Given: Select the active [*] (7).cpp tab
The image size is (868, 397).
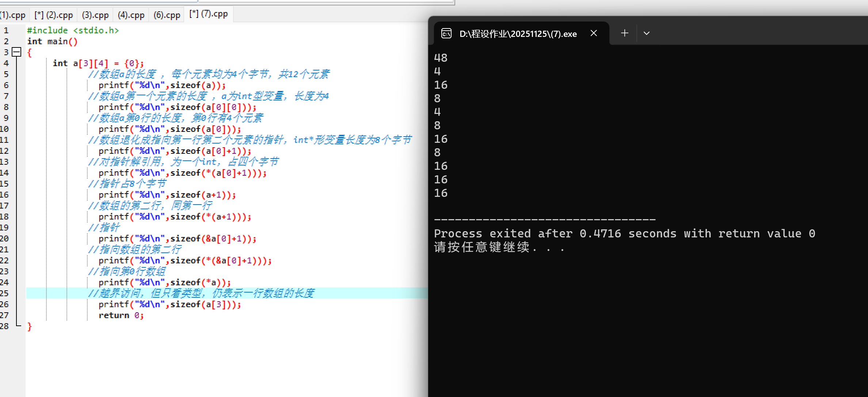Looking at the screenshot, I should click(x=208, y=14).
